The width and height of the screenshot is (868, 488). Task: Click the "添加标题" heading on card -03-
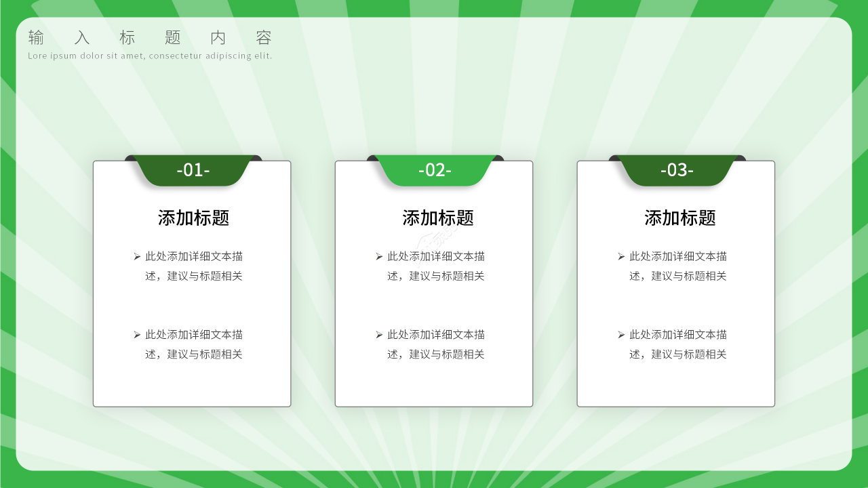[676, 218]
